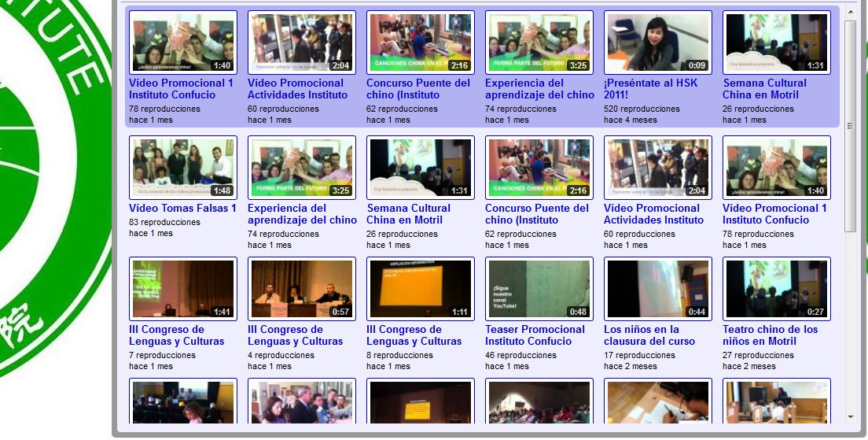Open the Los niños en la clausura thumbnail
Viewport: 868px width, 440px height.
pyautogui.click(x=657, y=289)
